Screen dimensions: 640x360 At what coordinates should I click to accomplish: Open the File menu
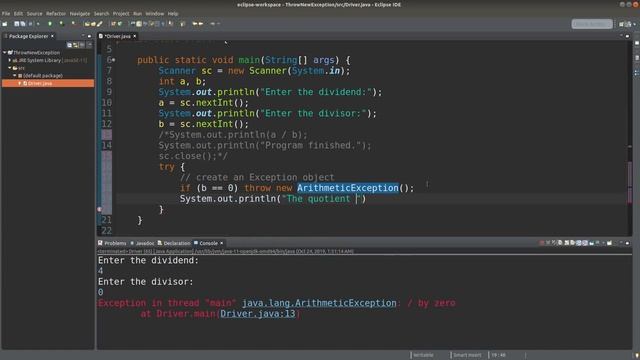(x=6, y=13)
